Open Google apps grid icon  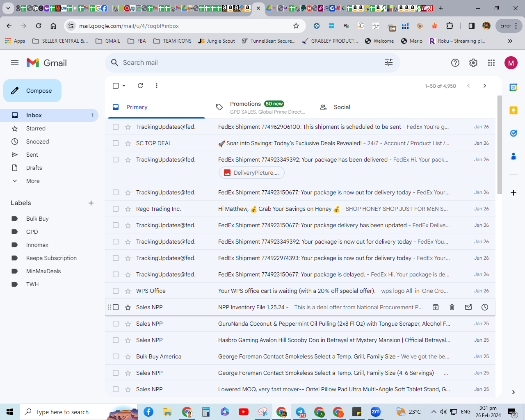[491, 63]
